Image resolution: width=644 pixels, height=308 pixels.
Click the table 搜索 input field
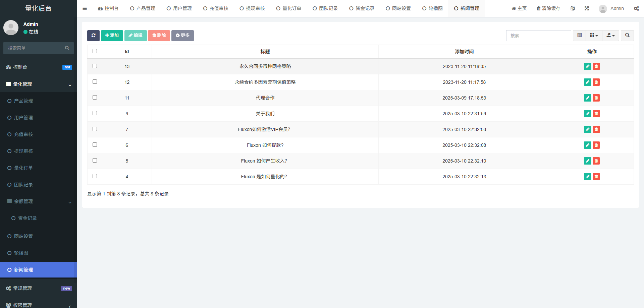tap(538, 36)
